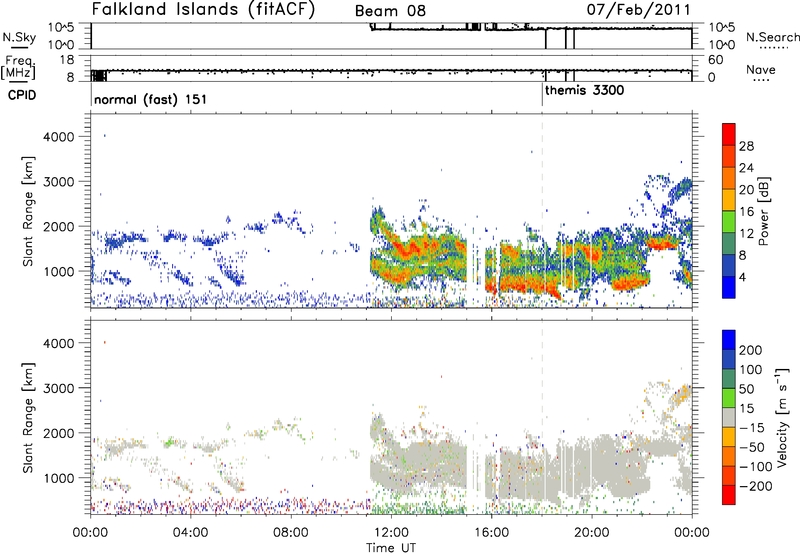Click the "-100" velocity colorbar value
The image size is (800, 554).
click(756, 467)
